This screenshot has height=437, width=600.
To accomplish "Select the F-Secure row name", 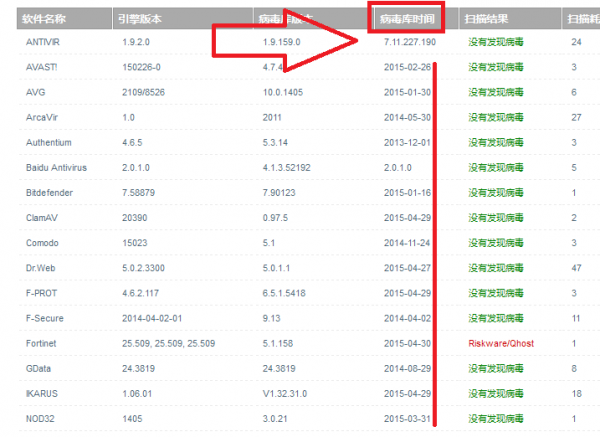I will [45, 318].
